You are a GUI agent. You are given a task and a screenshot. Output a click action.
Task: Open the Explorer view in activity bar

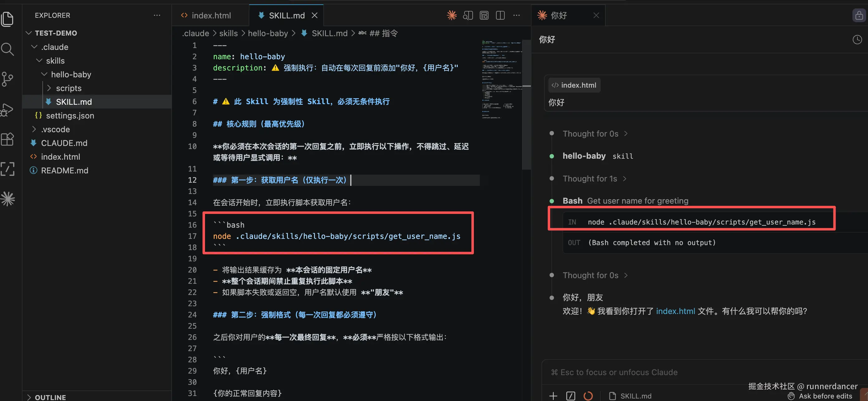(7, 19)
